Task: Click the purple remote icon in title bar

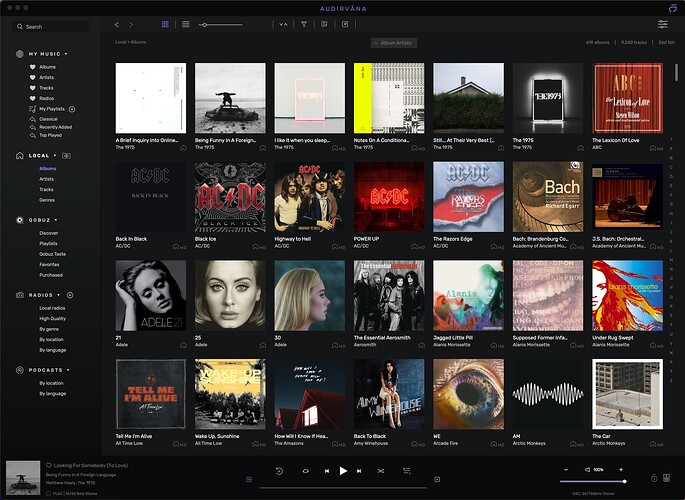Action: 672,8
